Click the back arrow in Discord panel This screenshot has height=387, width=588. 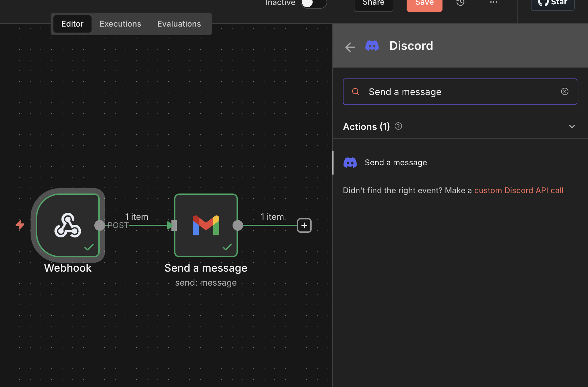(350, 47)
